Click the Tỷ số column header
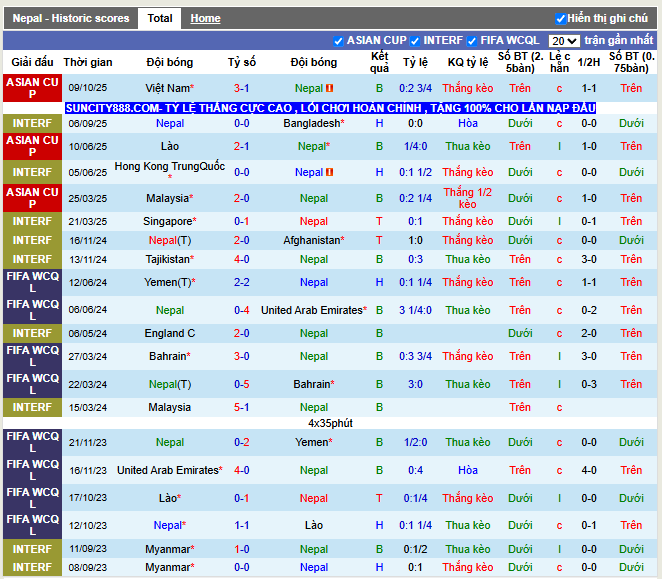The width and height of the screenshot is (662, 579). pyautogui.click(x=242, y=62)
